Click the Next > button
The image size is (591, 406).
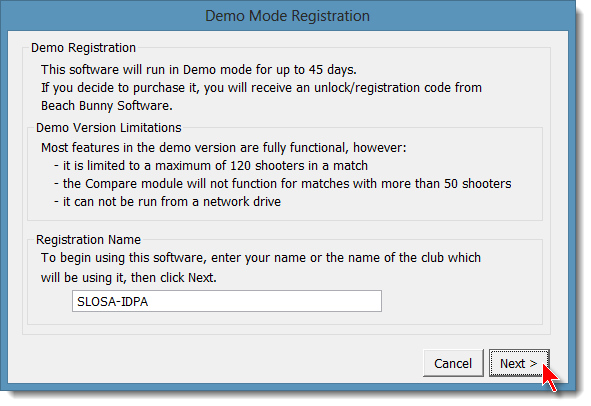(x=519, y=363)
